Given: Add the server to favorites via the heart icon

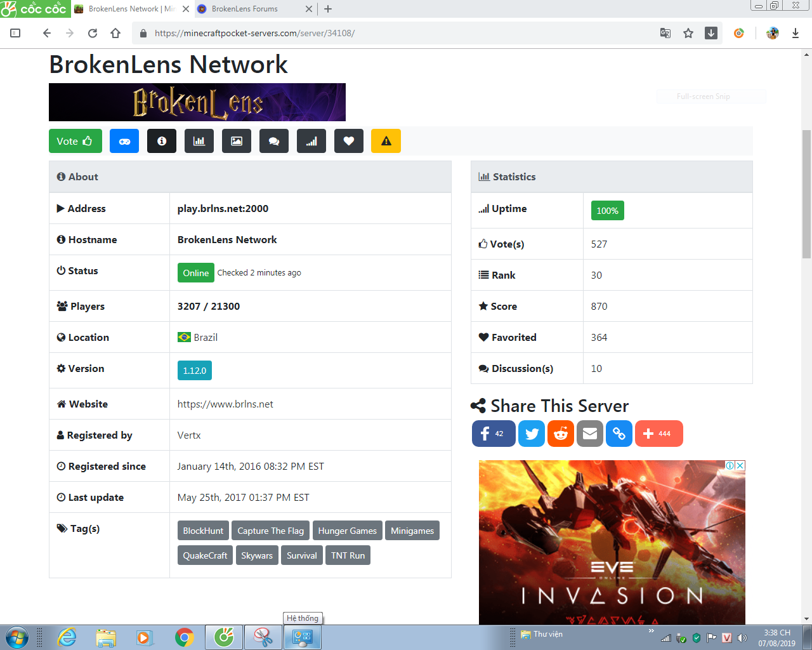Looking at the screenshot, I should (349, 141).
